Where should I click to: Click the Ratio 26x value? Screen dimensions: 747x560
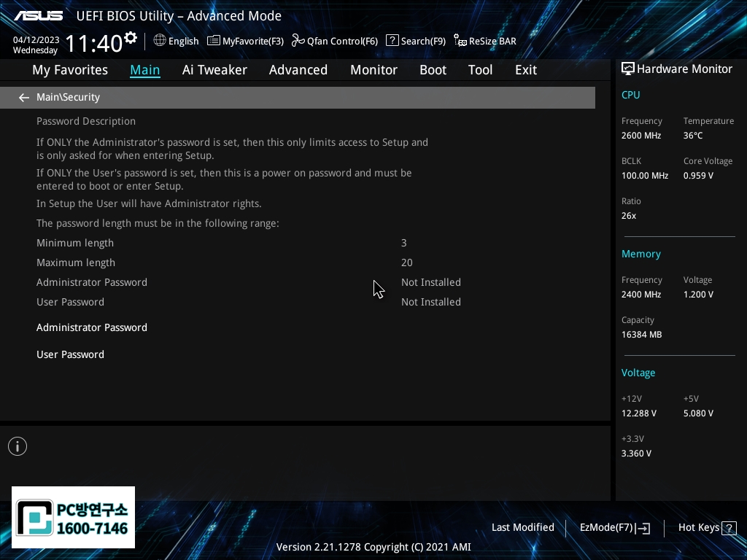click(x=628, y=216)
